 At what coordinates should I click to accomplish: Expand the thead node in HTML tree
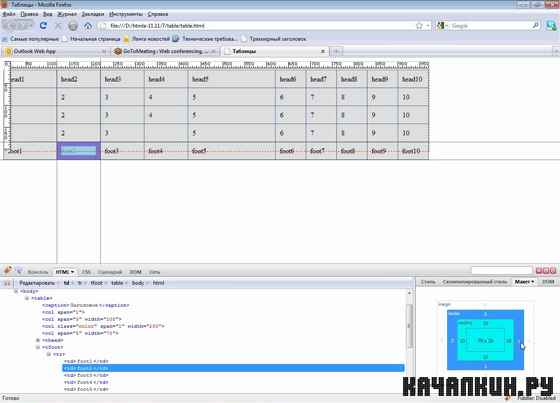(x=38, y=340)
